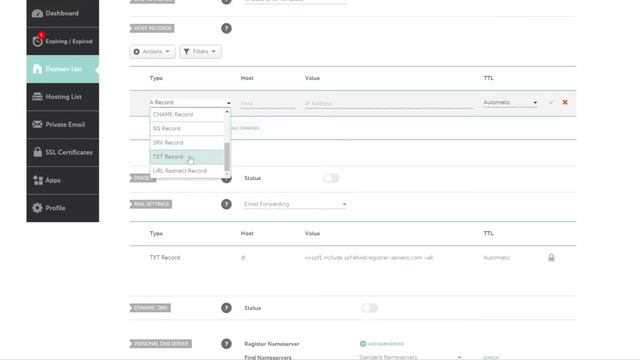
Task: Open Expiring / Expired in the sidebar
Action: [62, 41]
